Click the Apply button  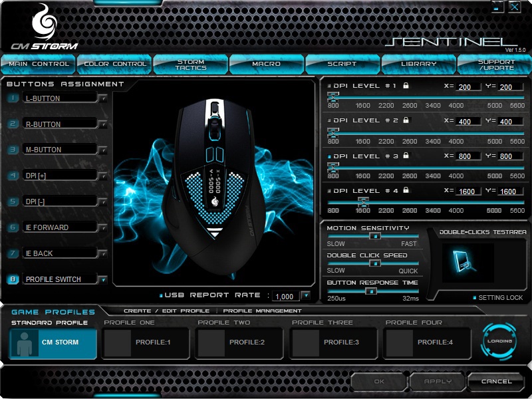tap(438, 382)
